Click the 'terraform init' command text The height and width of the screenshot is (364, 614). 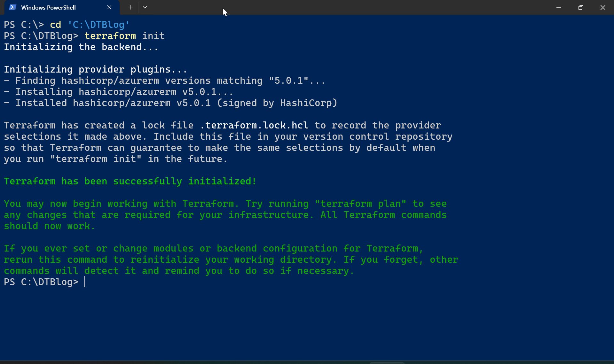124,36
